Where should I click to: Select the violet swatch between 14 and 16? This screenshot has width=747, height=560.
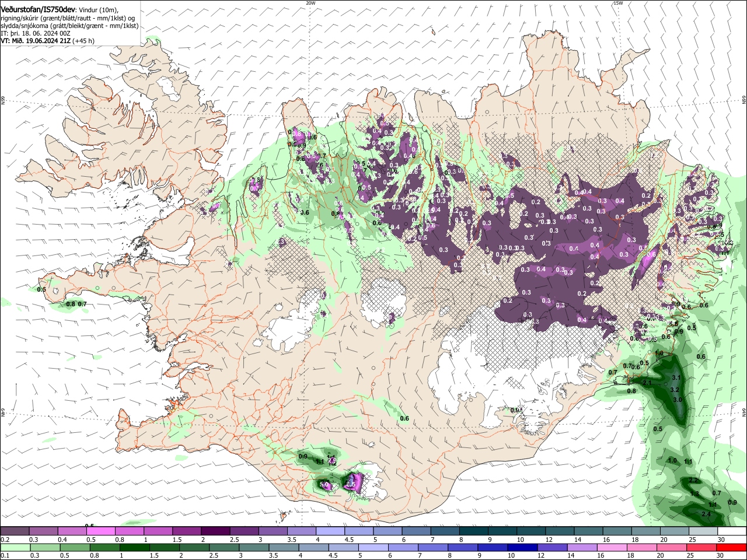(x=582, y=547)
